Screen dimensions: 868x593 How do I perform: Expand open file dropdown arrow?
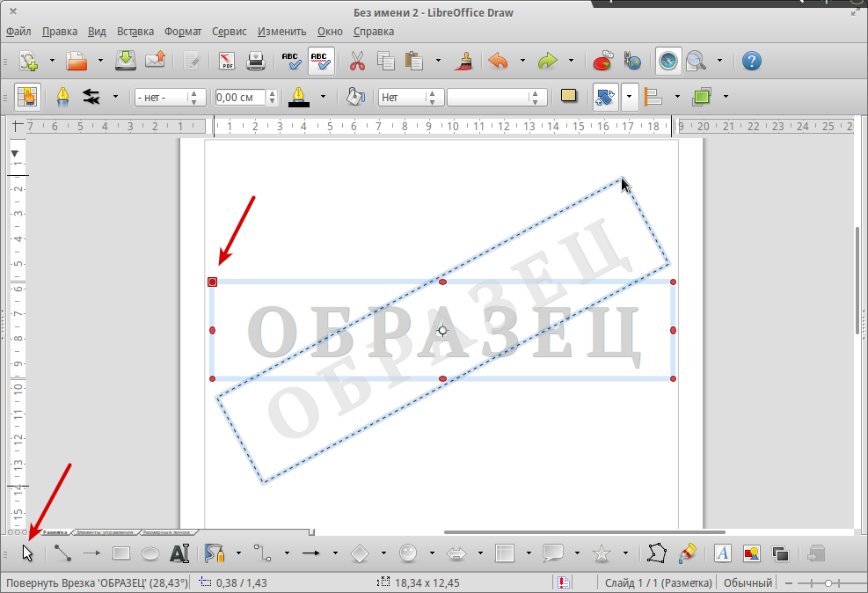101,61
